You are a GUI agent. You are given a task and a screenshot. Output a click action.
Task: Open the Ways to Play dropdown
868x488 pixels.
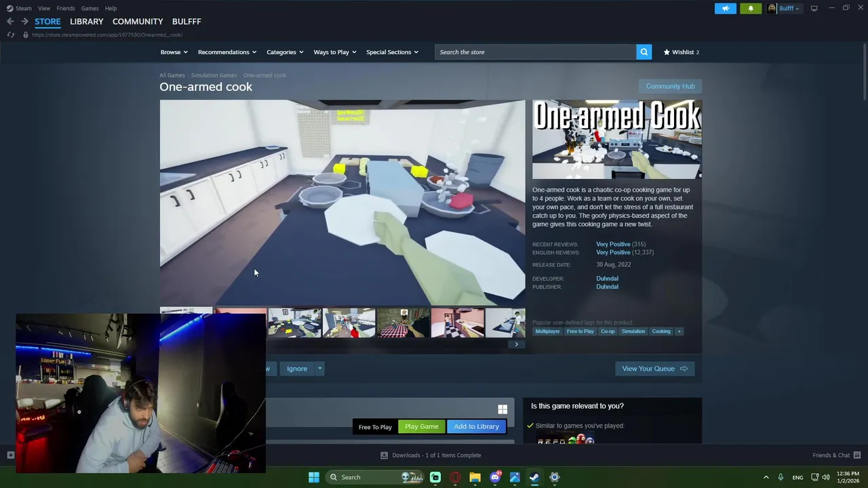click(x=335, y=52)
